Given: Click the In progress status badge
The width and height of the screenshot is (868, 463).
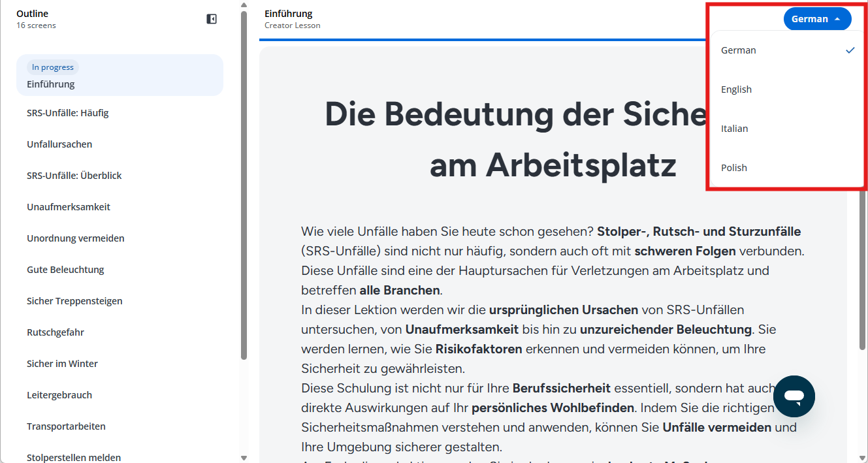Looking at the screenshot, I should coord(53,67).
